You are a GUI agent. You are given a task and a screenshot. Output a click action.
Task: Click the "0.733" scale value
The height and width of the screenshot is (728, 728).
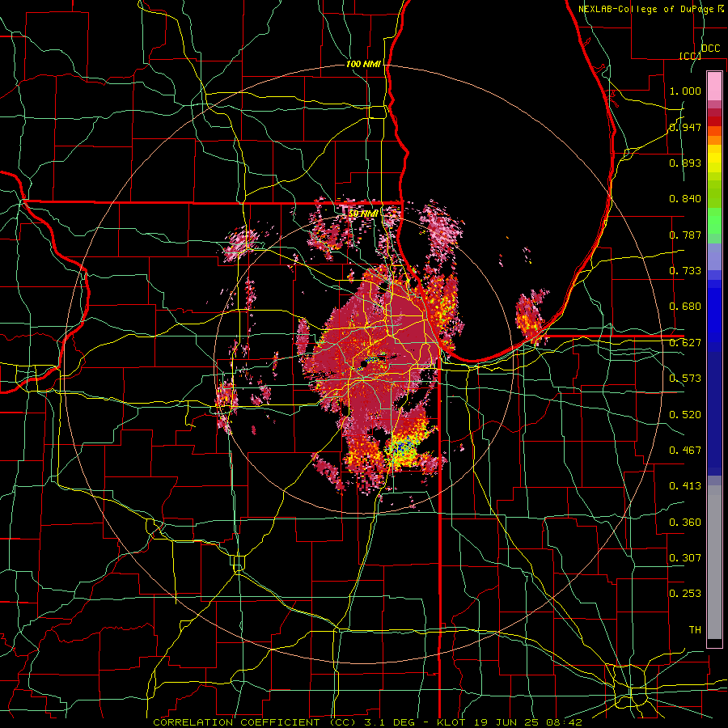[685, 271]
